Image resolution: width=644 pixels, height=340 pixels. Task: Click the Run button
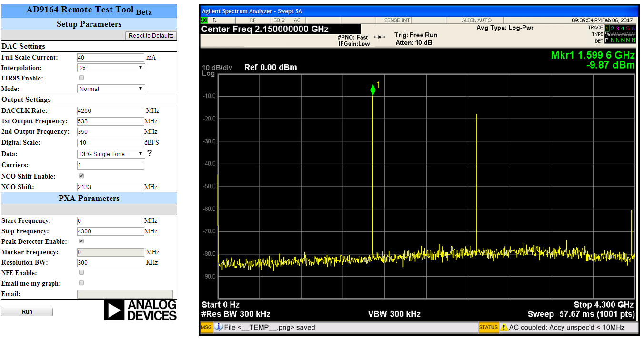(27, 312)
